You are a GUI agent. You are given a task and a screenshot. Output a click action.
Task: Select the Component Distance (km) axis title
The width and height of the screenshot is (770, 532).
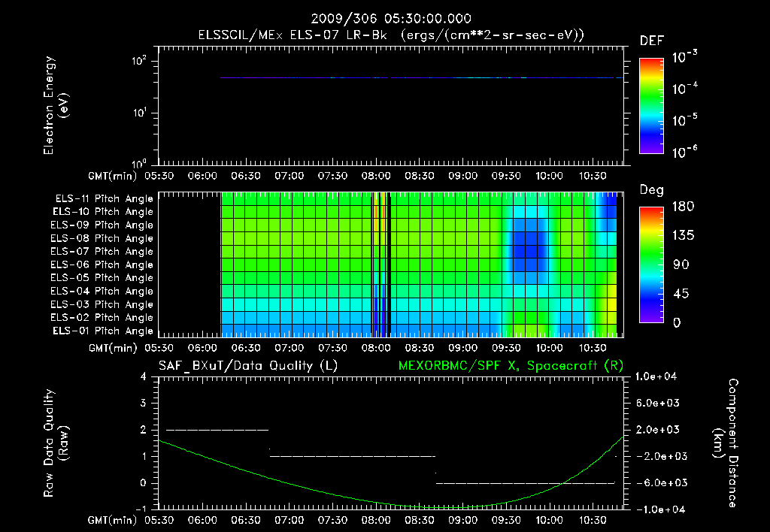point(726,443)
